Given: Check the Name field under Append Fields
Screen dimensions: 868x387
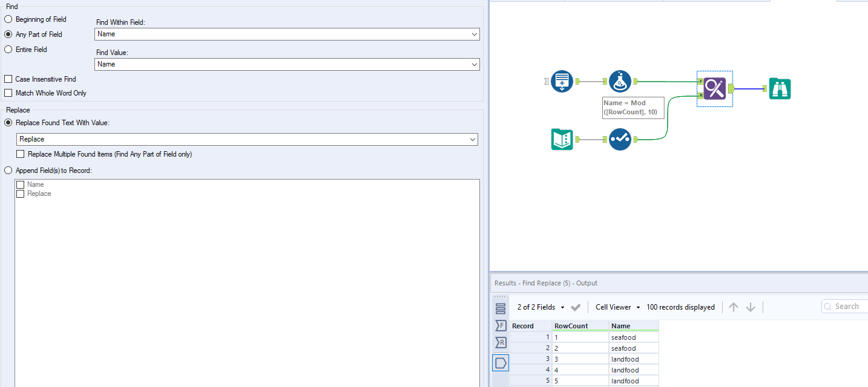Looking at the screenshot, I should 20,184.
